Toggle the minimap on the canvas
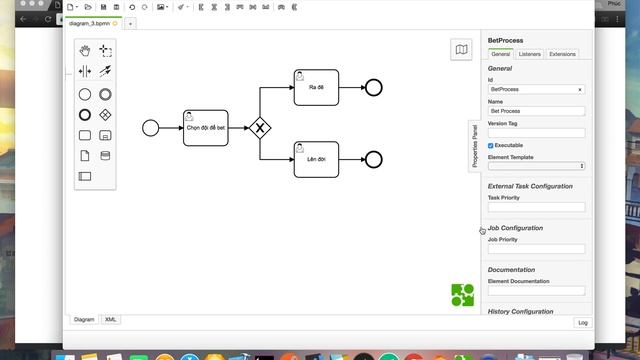 coord(461,49)
